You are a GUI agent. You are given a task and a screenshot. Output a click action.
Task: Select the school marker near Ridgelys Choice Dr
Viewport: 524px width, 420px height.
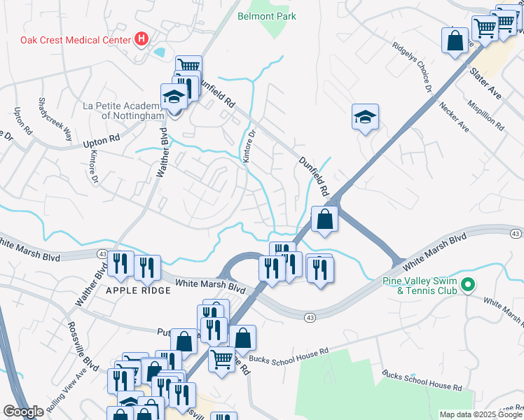tap(365, 117)
